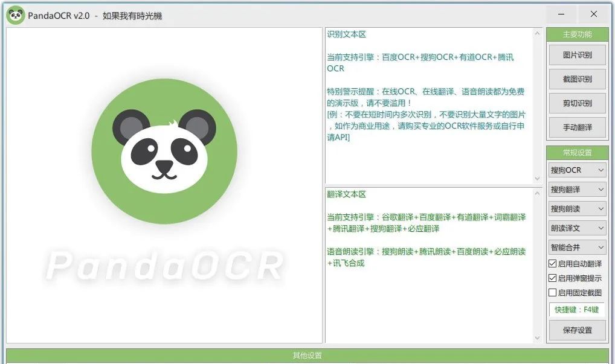This screenshot has height=364, width=615.
Task: Click scroll-up arrow of 识别文本区 scrollbar
Action: click(x=537, y=34)
